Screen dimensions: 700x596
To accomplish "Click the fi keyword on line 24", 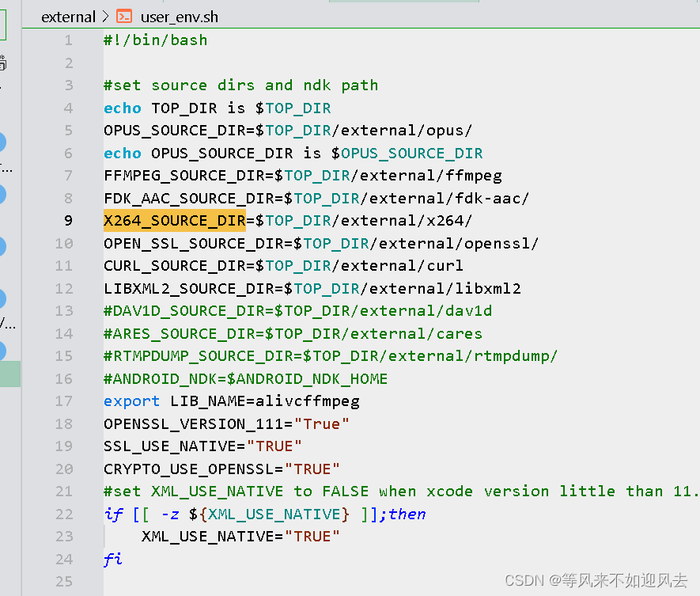I will (x=112, y=559).
